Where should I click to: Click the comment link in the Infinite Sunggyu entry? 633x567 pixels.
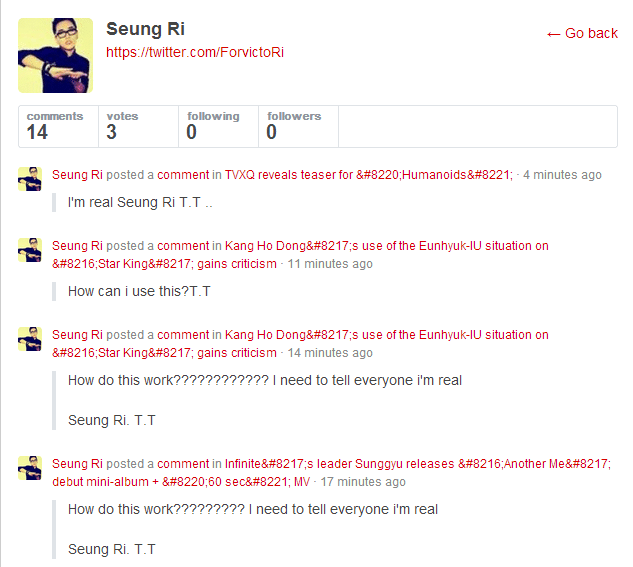[x=183, y=464]
